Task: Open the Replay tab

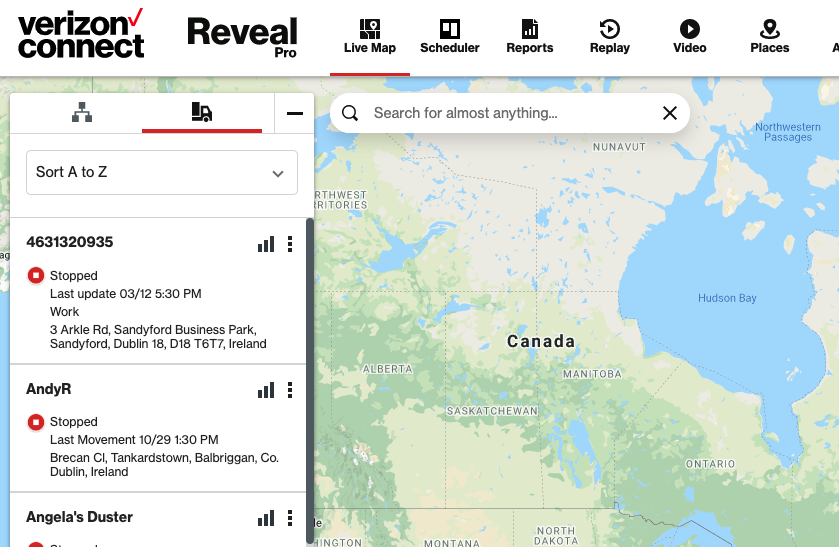Action: pos(609,36)
